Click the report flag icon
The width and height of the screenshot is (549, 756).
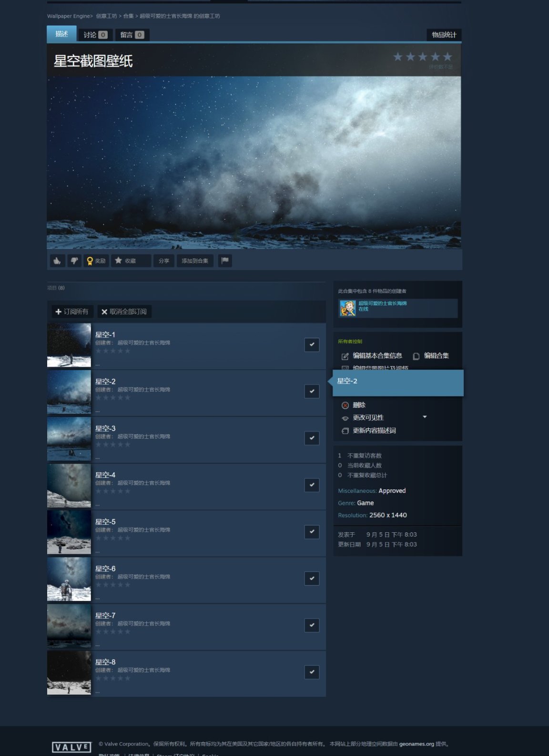pyautogui.click(x=225, y=261)
